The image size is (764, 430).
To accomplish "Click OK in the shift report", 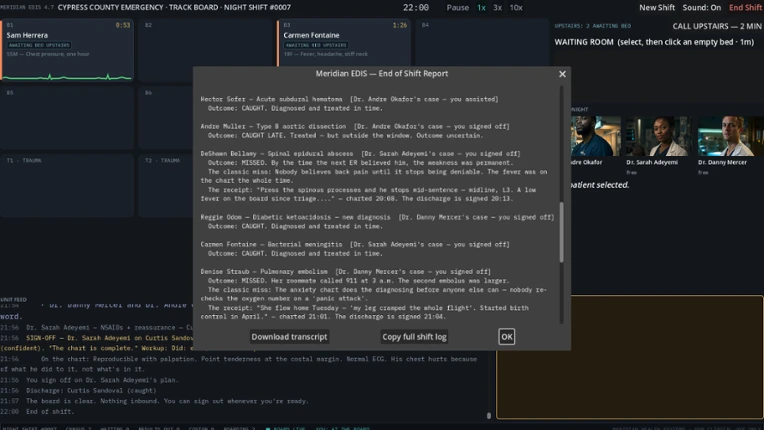I will click(x=506, y=337).
